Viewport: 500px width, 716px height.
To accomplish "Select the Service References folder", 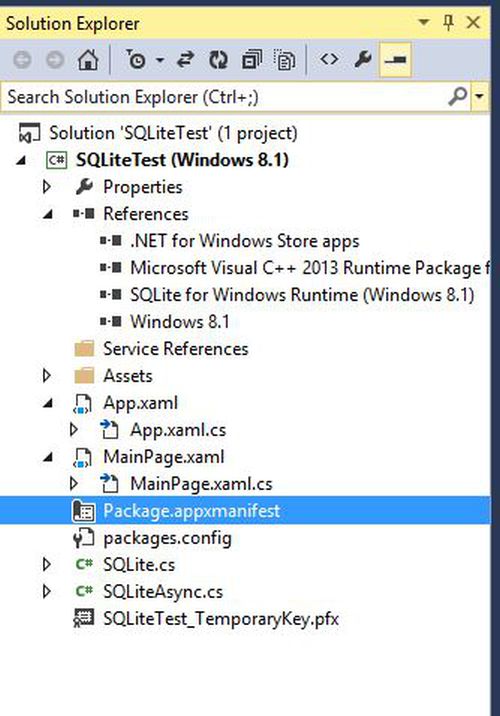I will tap(176, 348).
